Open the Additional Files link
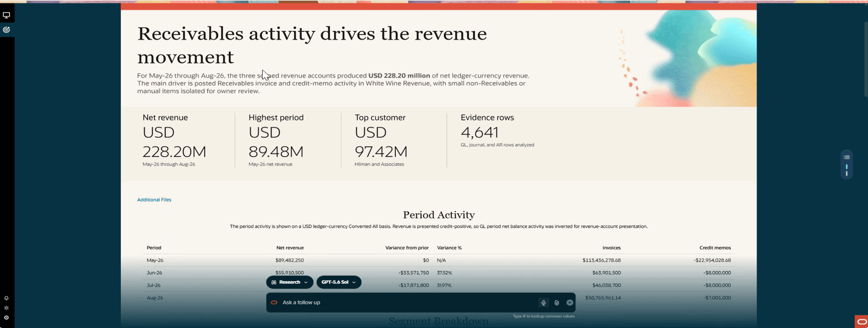 point(154,200)
